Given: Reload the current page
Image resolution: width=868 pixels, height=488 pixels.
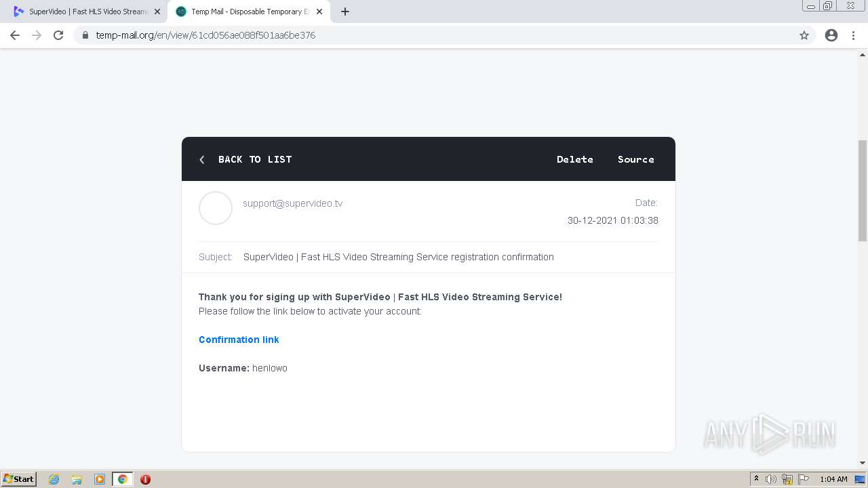Looking at the screenshot, I should [x=58, y=35].
